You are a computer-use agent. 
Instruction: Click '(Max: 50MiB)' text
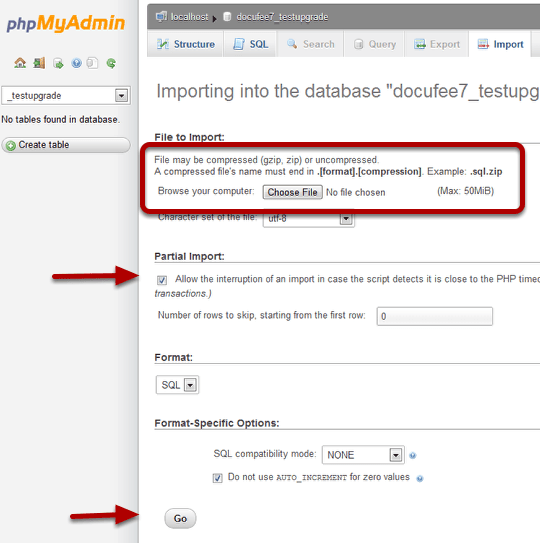[x=465, y=191]
